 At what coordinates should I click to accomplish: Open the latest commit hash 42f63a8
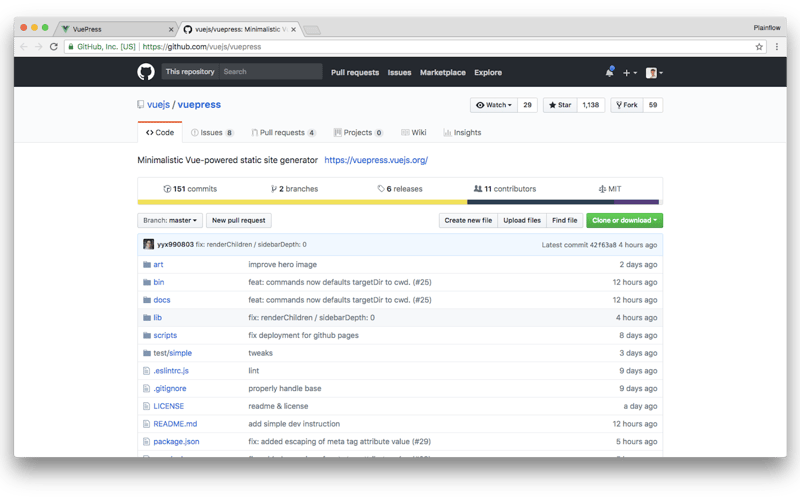[603, 245]
